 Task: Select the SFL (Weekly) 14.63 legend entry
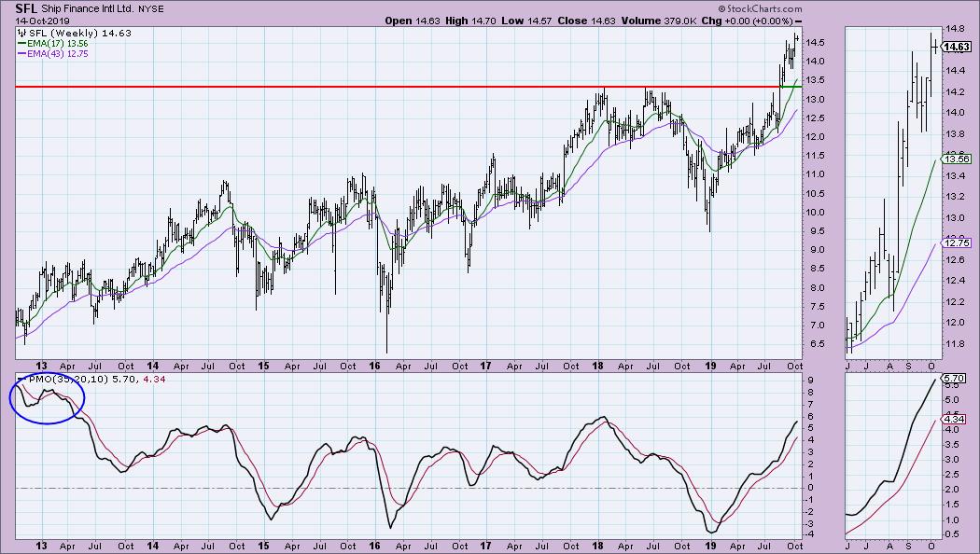coord(80,33)
